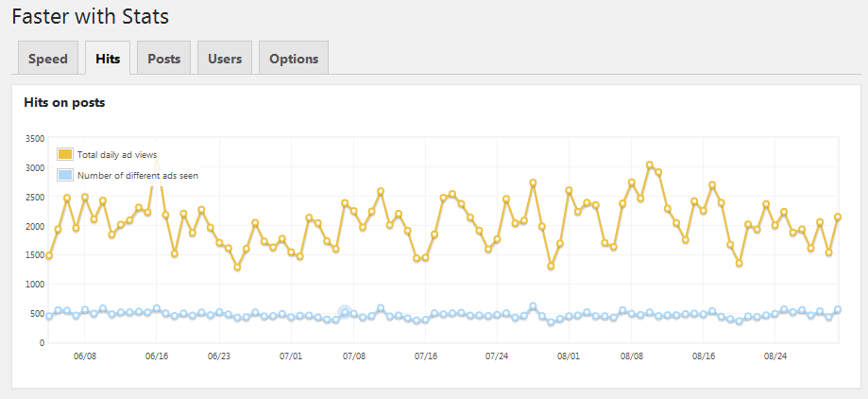Go to the Users tab
The height and width of the screenshot is (399, 868).
click(x=225, y=58)
